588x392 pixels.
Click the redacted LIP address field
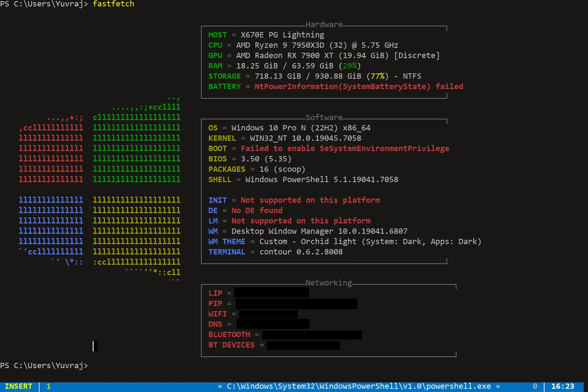click(x=271, y=293)
